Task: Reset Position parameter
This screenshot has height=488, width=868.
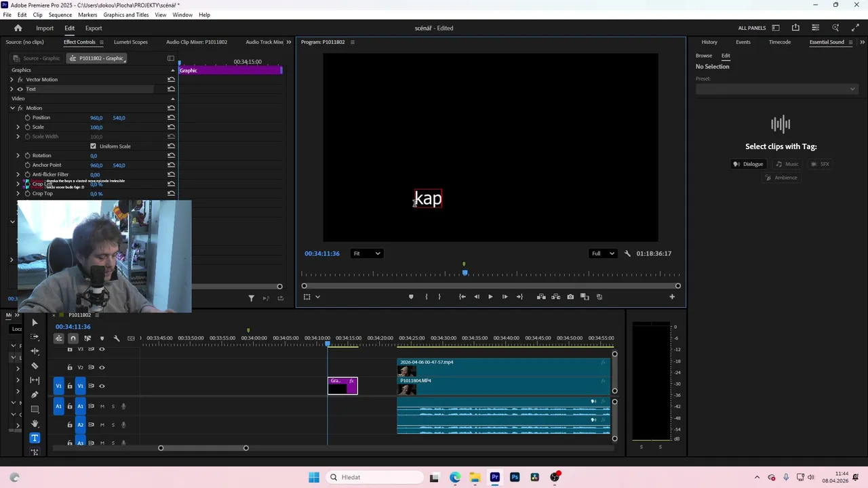Action: coord(171,118)
